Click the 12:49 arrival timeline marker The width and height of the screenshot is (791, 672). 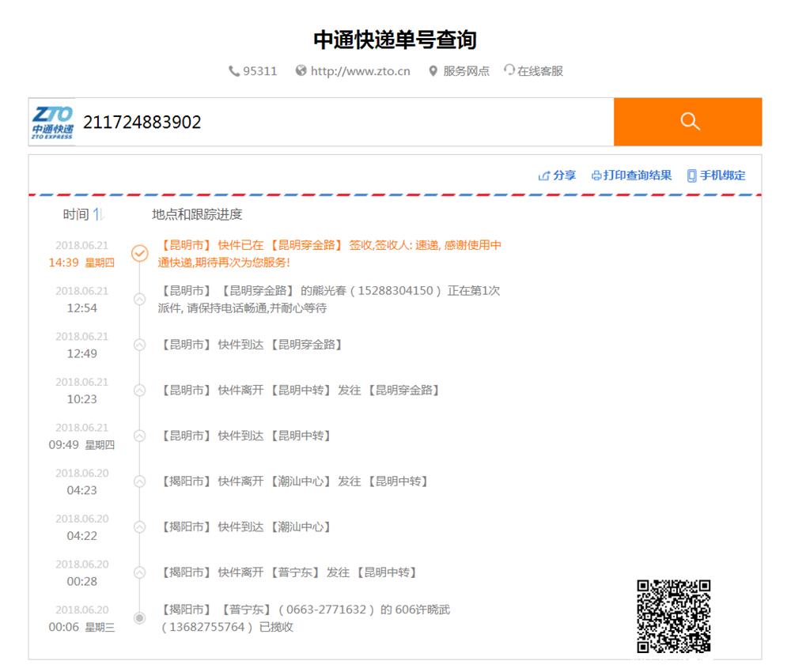140,345
